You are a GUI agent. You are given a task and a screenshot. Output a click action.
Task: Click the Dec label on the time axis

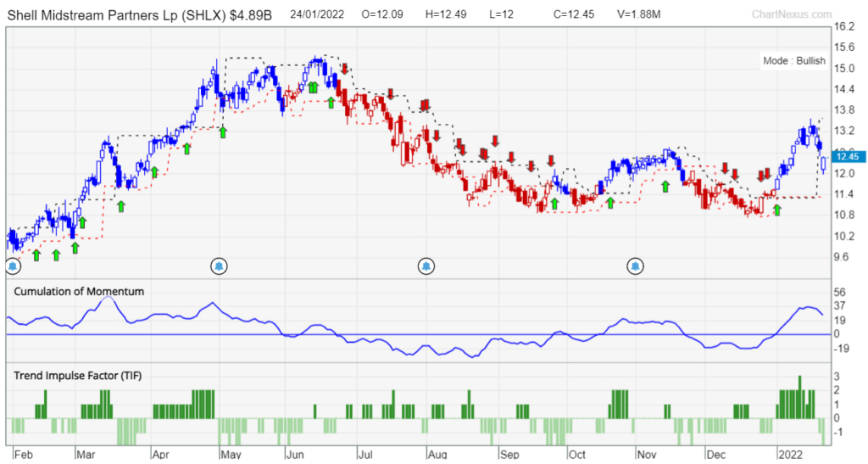pos(716,455)
